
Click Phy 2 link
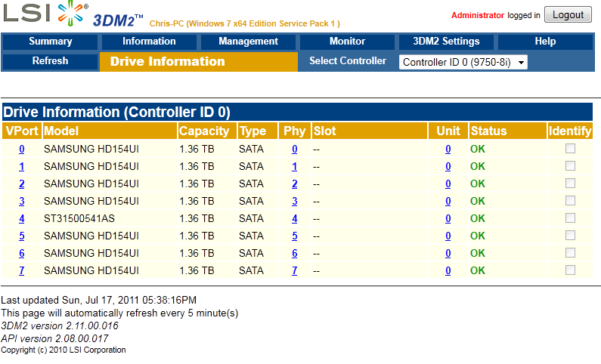point(294,184)
